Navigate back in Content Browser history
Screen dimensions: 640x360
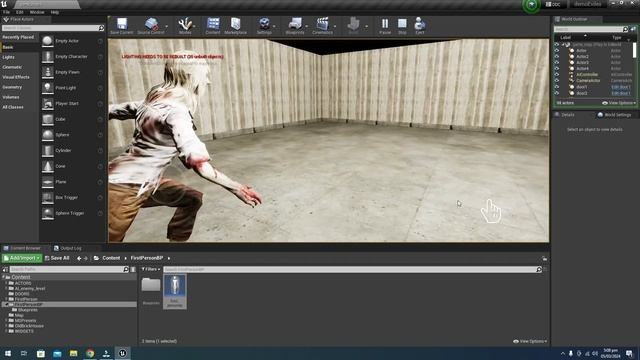[x=79, y=258]
